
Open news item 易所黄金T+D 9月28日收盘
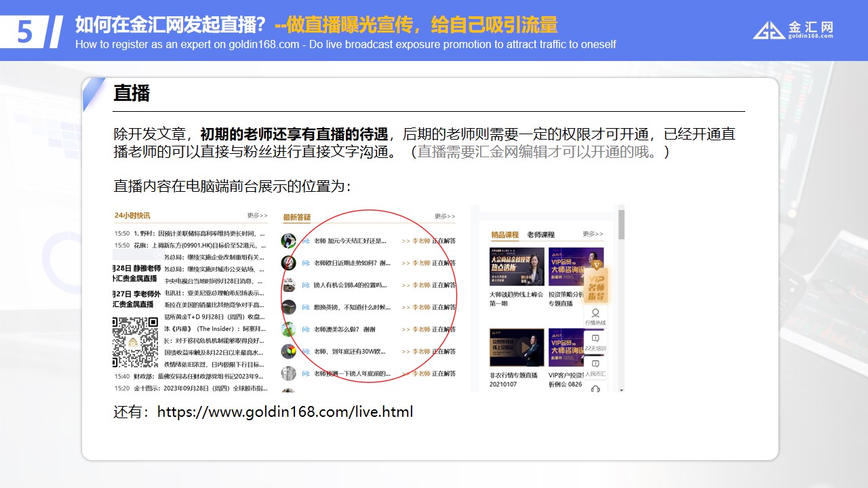coord(214,317)
